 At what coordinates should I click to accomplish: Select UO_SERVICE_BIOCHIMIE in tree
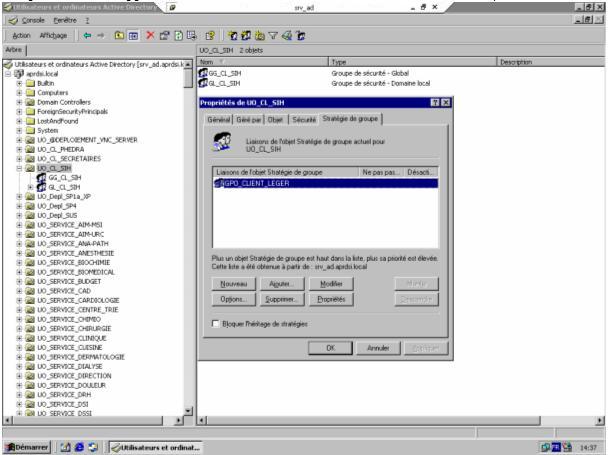coord(73,263)
